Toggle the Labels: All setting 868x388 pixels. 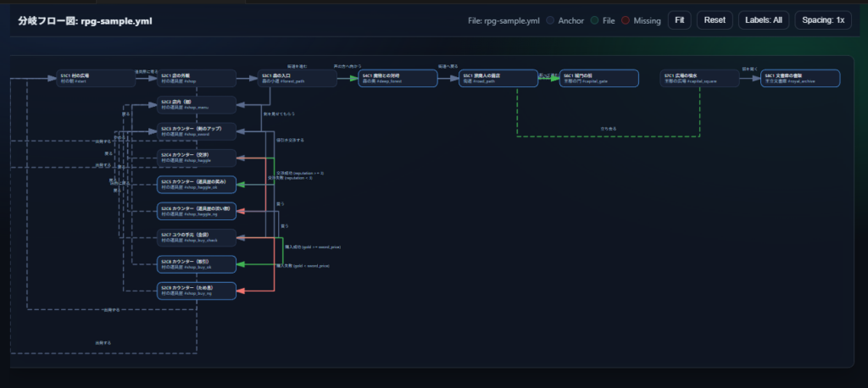click(763, 20)
